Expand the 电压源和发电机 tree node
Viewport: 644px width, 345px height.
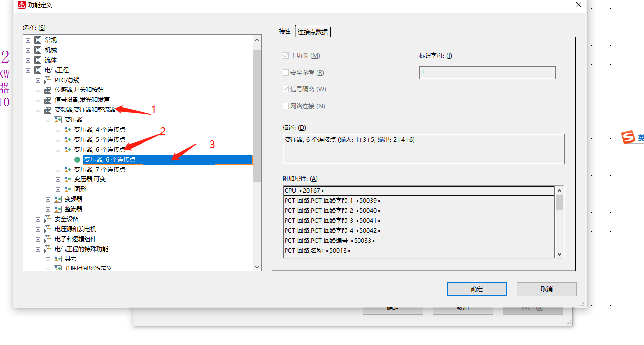pos(38,229)
